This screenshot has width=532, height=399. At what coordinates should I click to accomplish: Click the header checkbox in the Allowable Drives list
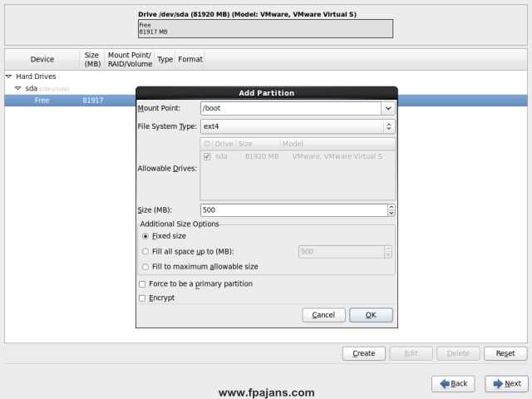(x=207, y=144)
